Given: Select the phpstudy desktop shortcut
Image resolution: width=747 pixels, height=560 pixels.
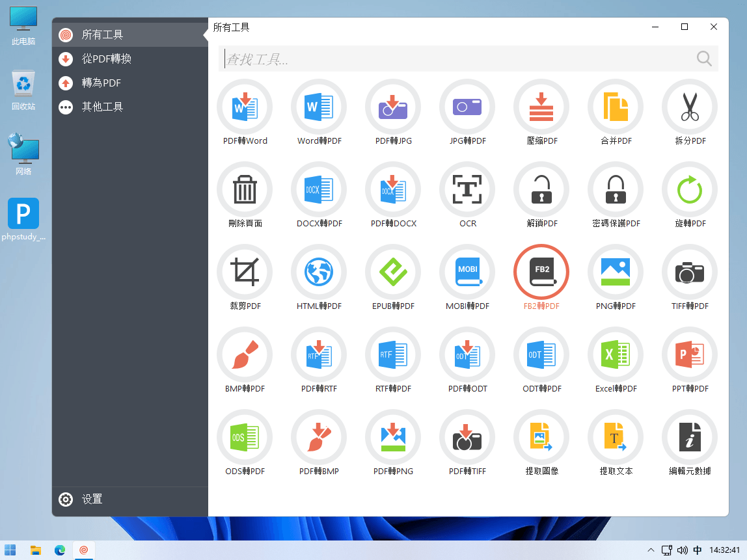Looking at the screenshot, I should pos(23,220).
